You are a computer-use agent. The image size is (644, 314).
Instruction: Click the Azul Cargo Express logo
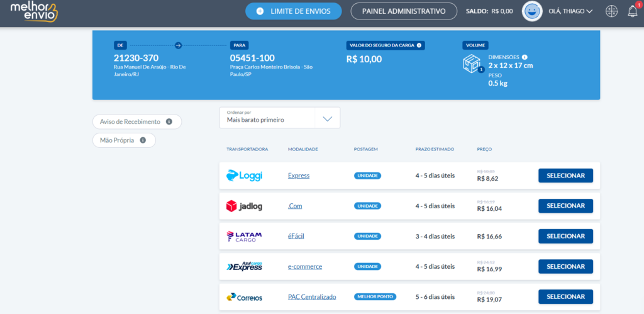pyautogui.click(x=245, y=266)
